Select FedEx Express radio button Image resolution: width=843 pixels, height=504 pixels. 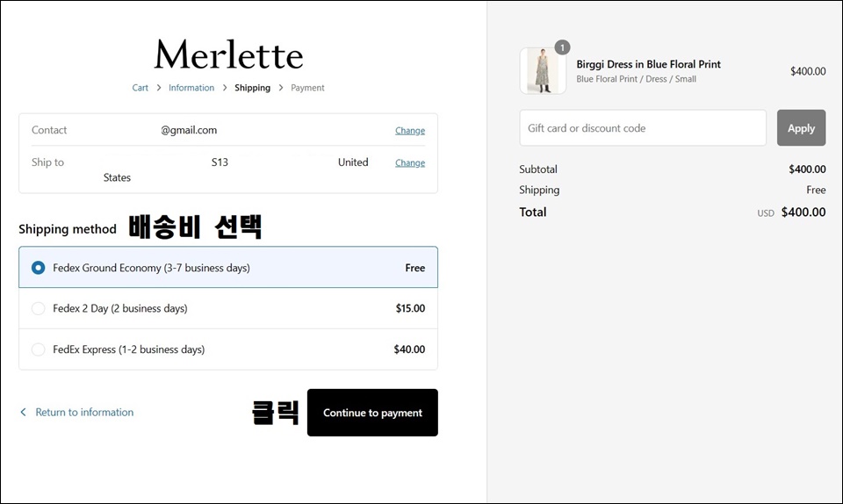point(38,349)
